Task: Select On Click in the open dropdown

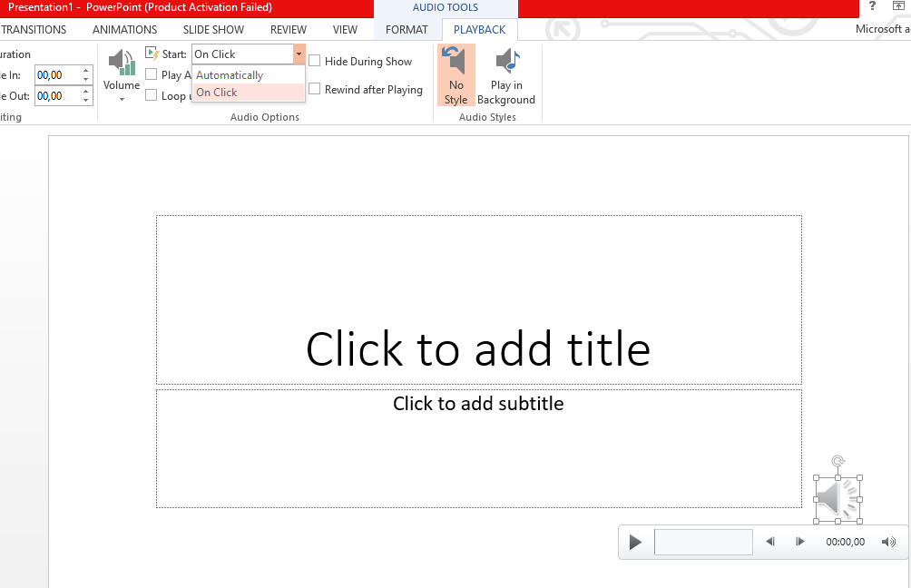Action: (x=216, y=92)
